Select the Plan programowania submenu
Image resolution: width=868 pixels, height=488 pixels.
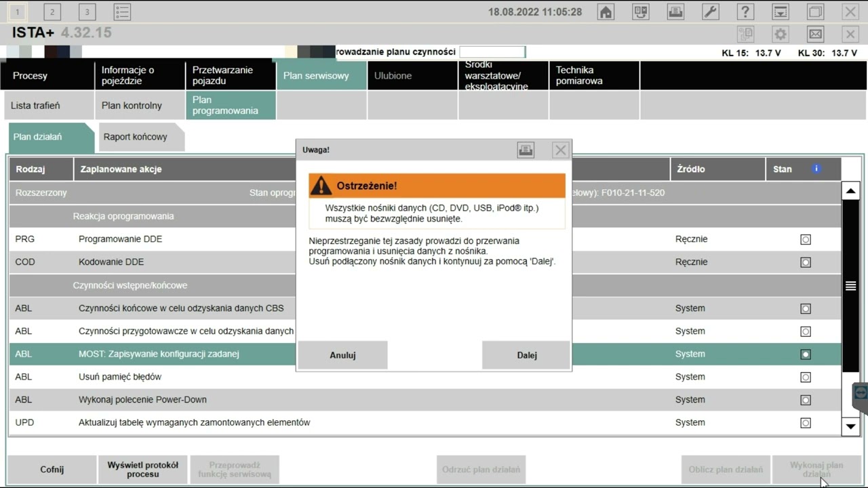(230, 105)
